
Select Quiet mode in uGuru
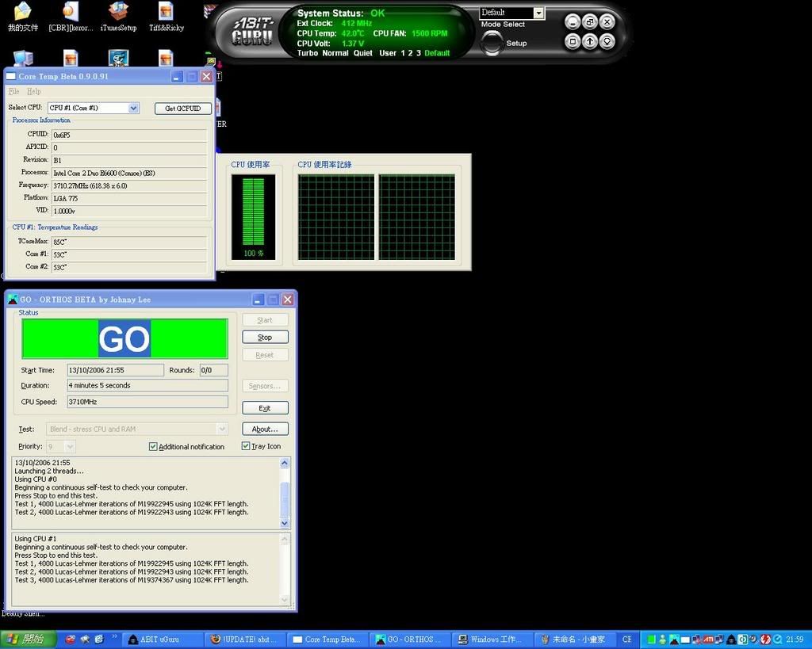[362, 53]
